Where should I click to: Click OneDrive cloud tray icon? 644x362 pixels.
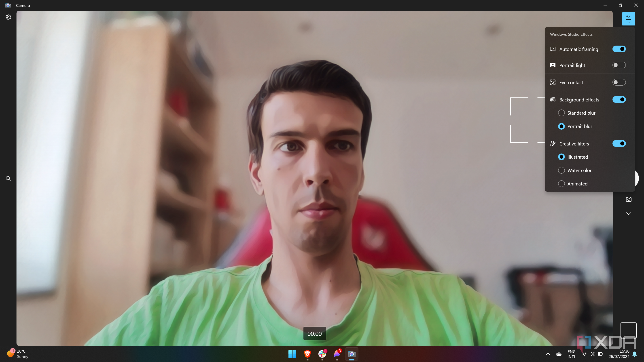click(x=559, y=354)
